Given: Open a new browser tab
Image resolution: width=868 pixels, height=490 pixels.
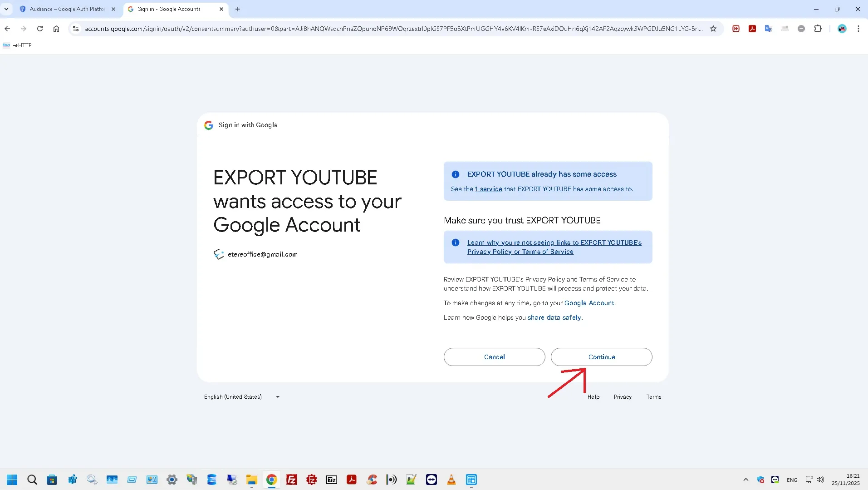Looking at the screenshot, I should [x=238, y=9].
